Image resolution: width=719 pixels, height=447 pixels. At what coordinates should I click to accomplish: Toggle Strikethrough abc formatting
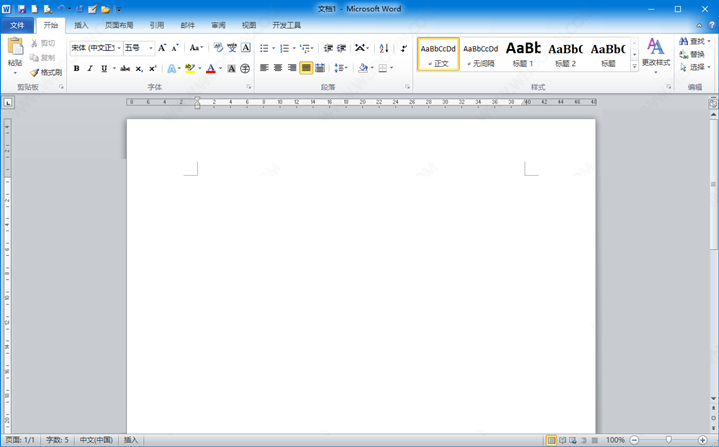(x=125, y=69)
